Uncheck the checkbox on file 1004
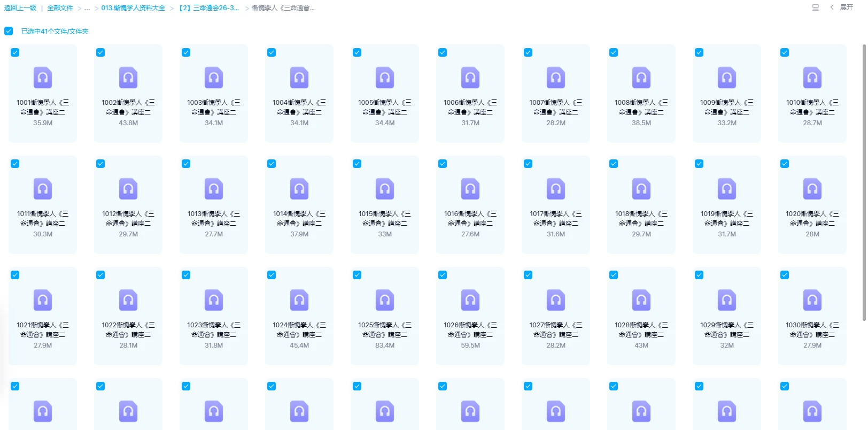The image size is (868, 430). [272, 52]
